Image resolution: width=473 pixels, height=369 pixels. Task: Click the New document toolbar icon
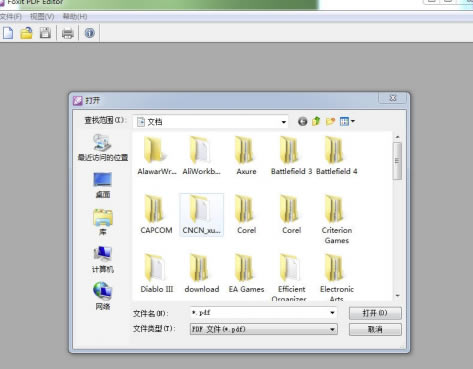8,33
